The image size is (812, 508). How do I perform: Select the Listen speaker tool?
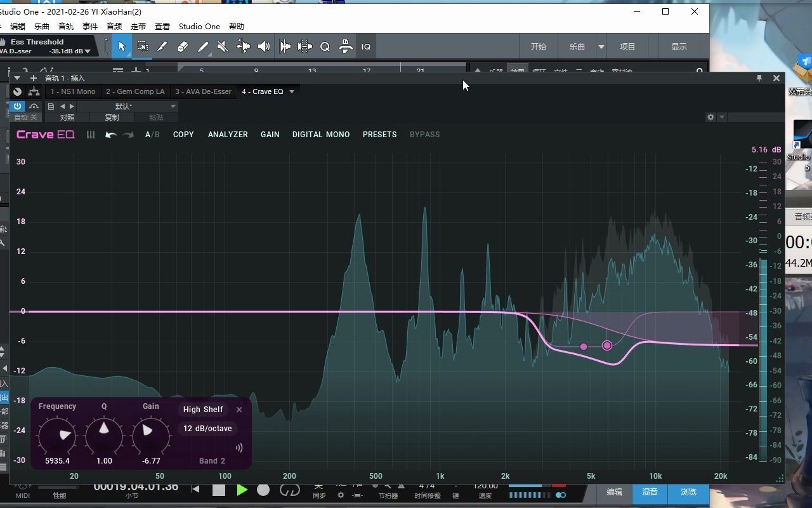pyautogui.click(x=264, y=46)
